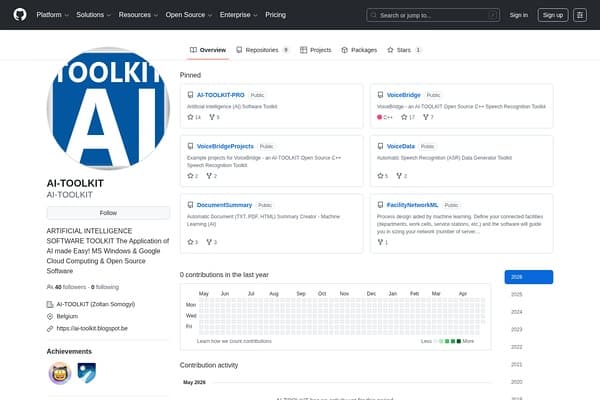Click Learn how we count contributions

[x=234, y=341]
